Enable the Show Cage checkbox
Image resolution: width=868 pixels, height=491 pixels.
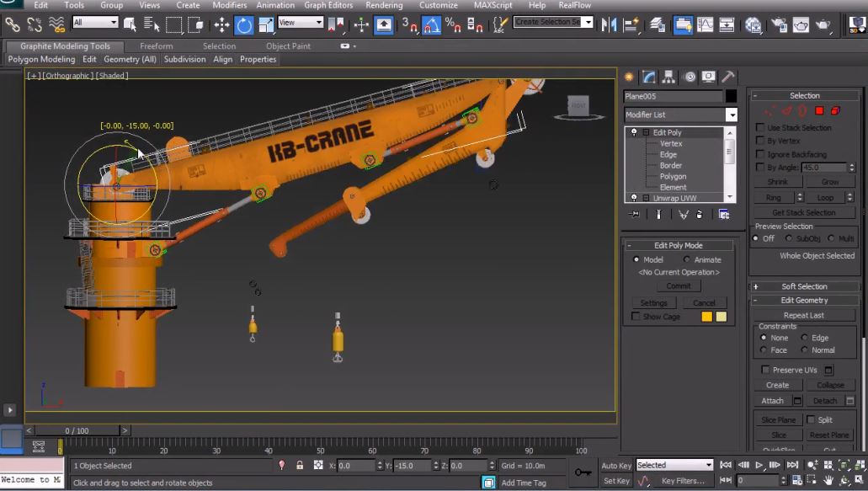[x=636, y=316]
